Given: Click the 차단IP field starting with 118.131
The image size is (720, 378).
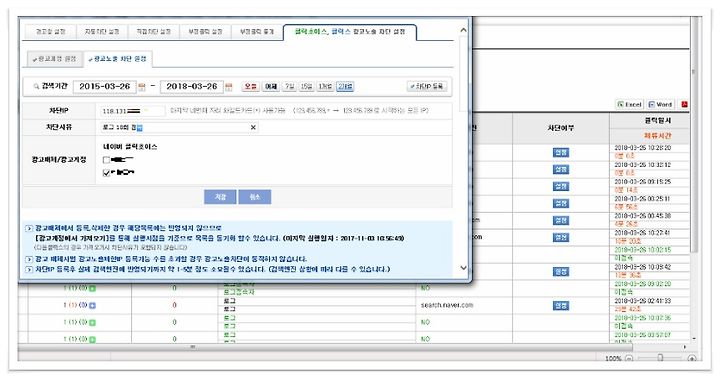Looking at the screenshot, I should [133, 111].
